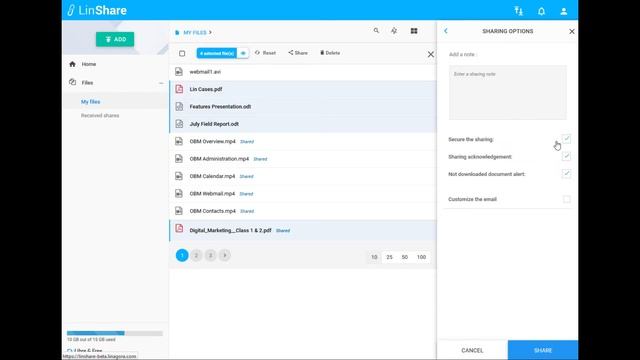Toggle Not downloaded document alert checkbox
This screenshot has height=360, width=640.
tap(566, 174)
